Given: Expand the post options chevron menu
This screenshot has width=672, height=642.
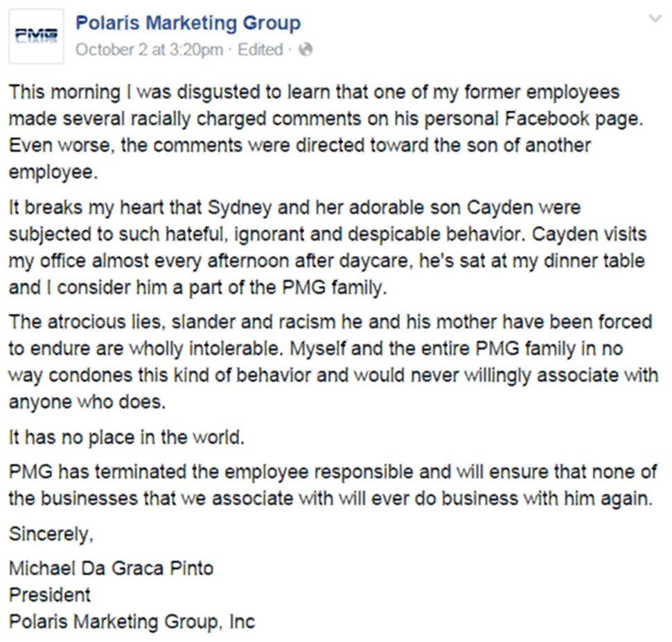Looking at the screenshot, I should 655,19.
